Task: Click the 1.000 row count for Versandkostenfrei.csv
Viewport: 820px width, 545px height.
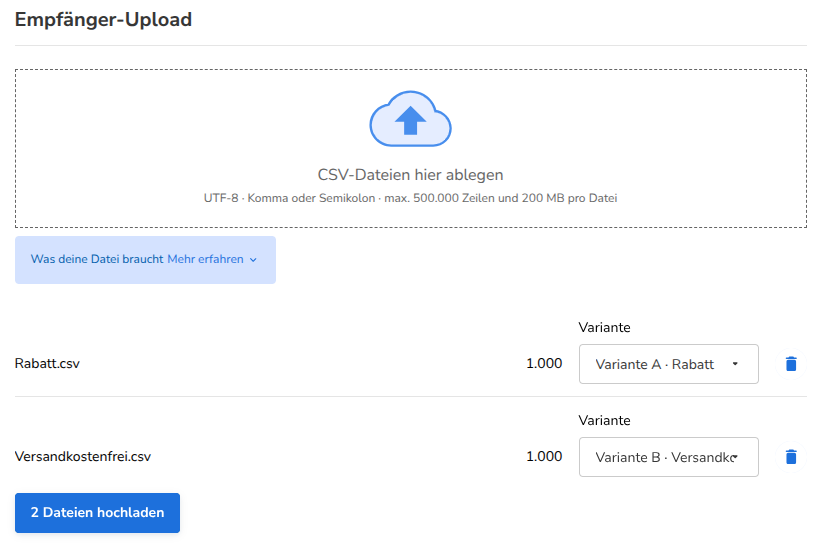Action: point(544,457)
